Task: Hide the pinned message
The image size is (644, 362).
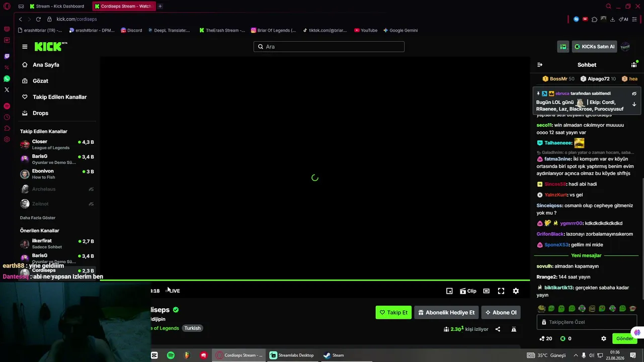Action: [x=634, y=94]
